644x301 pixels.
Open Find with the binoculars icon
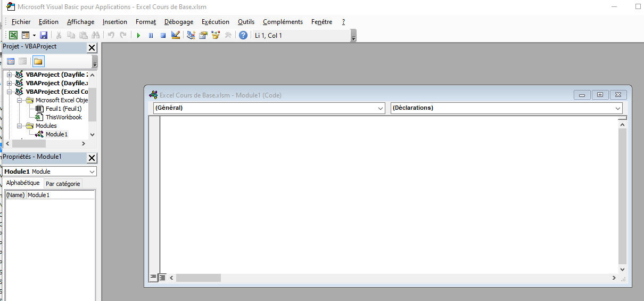(x=96, y=35)
